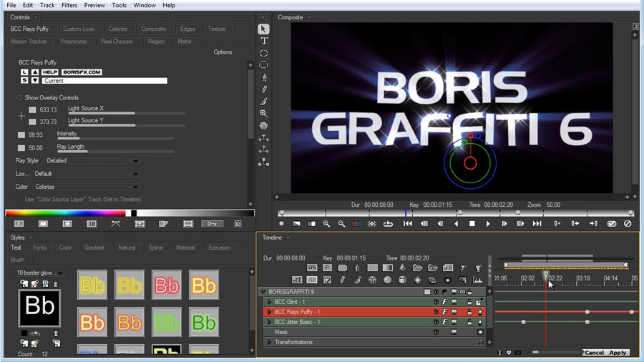Click 3D cube extrusion icon in timeline
The height and width of the screenshot is (362, 644).
coord(372,280)
